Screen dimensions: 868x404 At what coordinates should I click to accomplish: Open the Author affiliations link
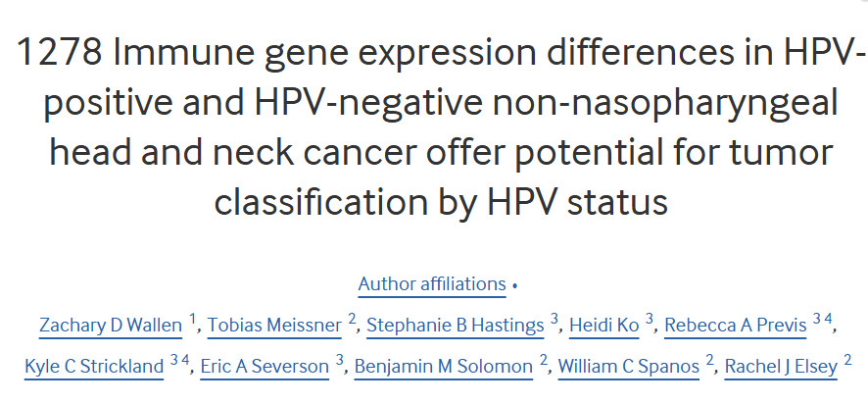(x=432, y=284)
